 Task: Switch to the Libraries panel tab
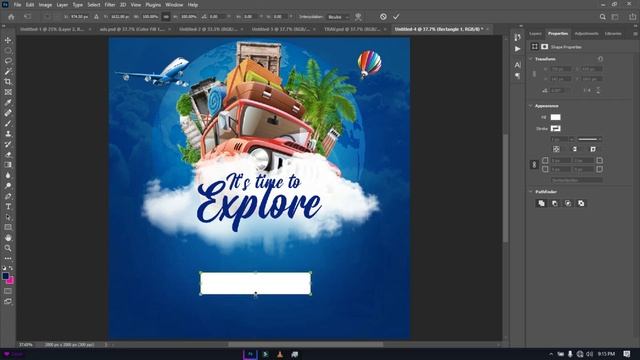[613, 33]
